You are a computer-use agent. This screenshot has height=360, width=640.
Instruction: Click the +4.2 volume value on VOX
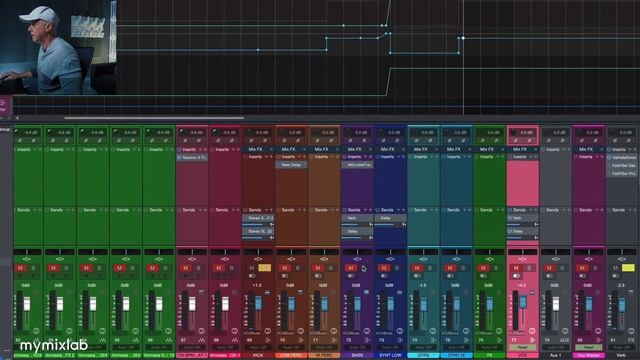point(522,285)
